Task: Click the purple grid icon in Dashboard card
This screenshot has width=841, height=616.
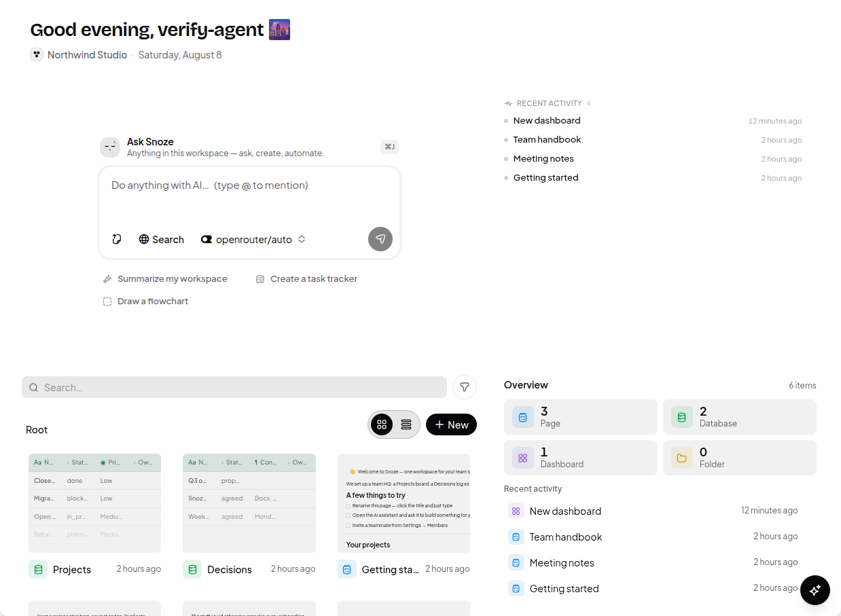Action: coord(523,458)
